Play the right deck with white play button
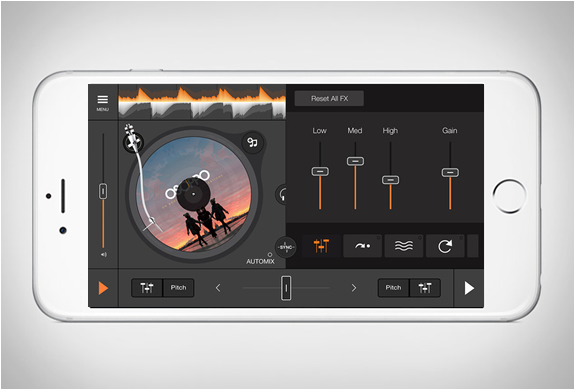This screenshot has height=390, width=575. click(x=469, y=288)
